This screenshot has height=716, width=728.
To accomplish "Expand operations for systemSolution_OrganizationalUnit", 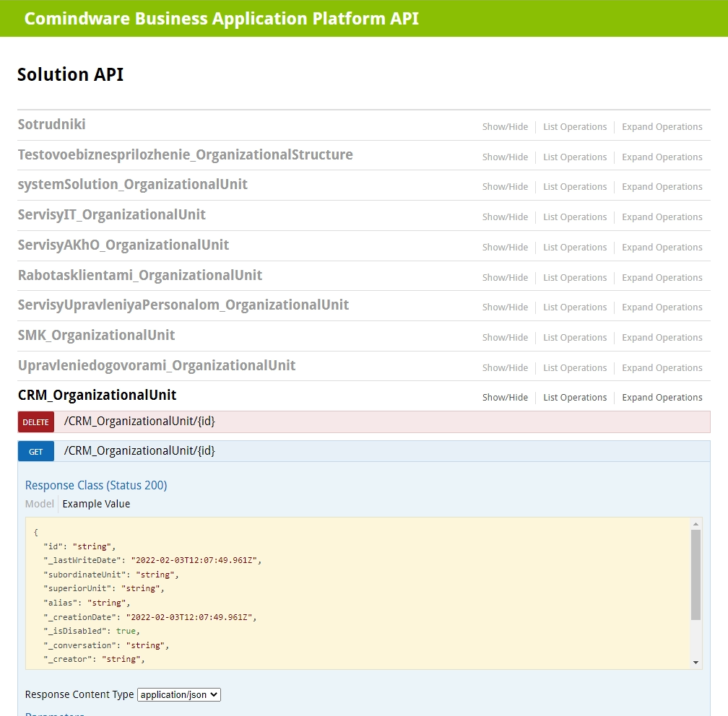I will 662,186.
